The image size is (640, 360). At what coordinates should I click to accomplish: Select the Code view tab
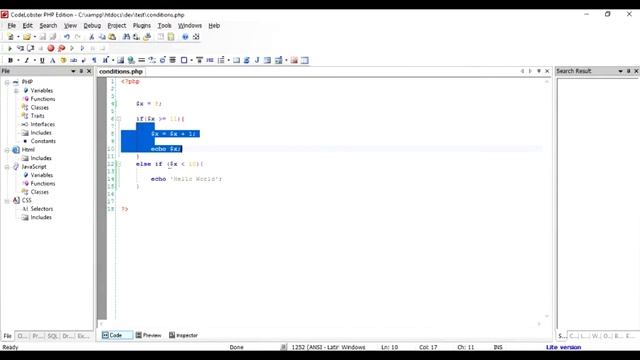click(x=116, y=335)
